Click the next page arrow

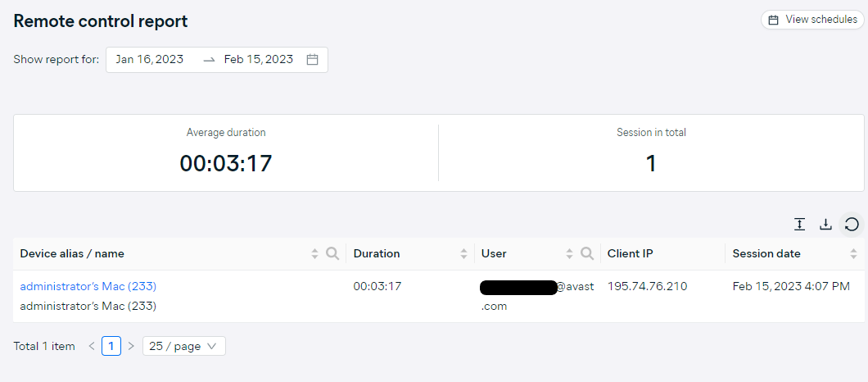pyautogui.click(x=131, y=346)
